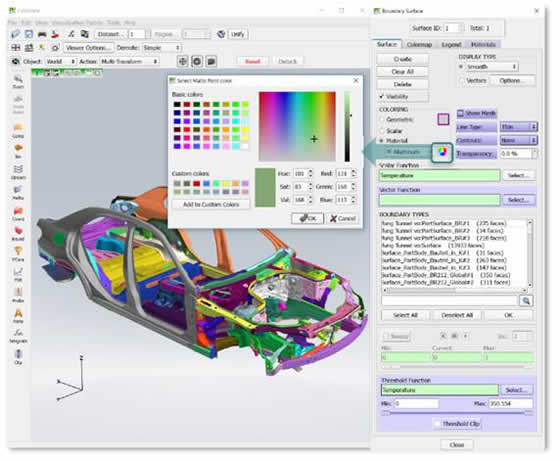Image resolution: width=560 pixels, height=461 pixels.
Task: Open the Iso surface tool
Action: tap(18, 151)
